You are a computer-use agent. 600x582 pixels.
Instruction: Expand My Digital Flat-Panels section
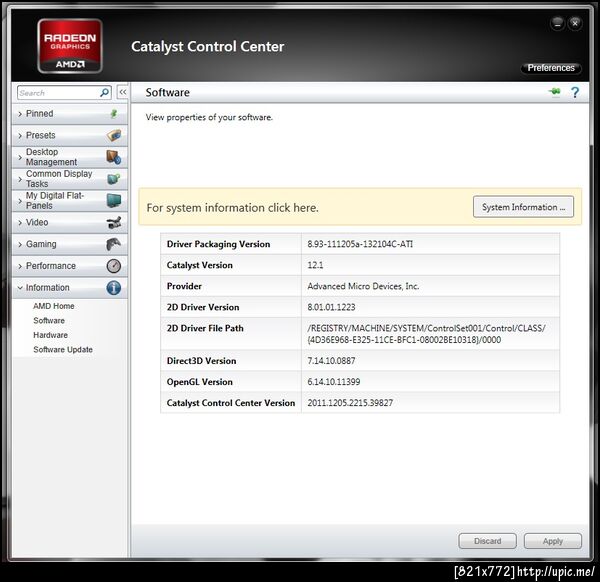click(x=70, y=201)
